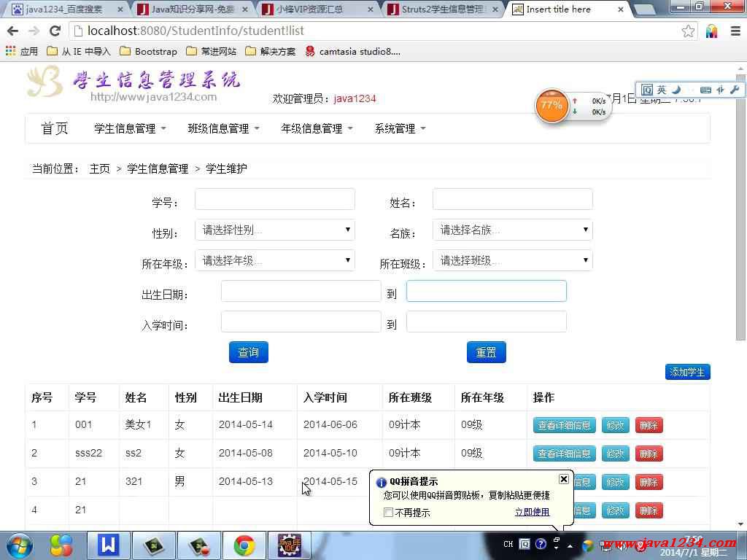This screenshot has width=747, height=560.
Task: Check the 不再提示 checkbox
Action: tap(389, 513)
